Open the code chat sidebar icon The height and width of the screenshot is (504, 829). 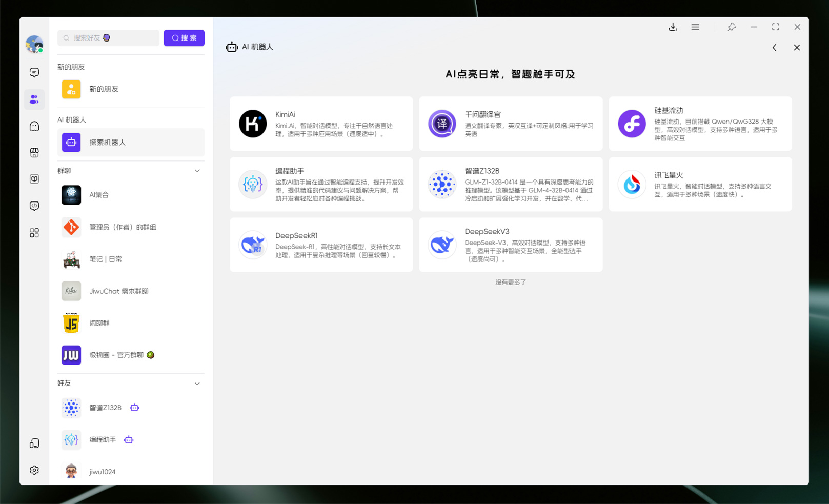pos(34,206)
